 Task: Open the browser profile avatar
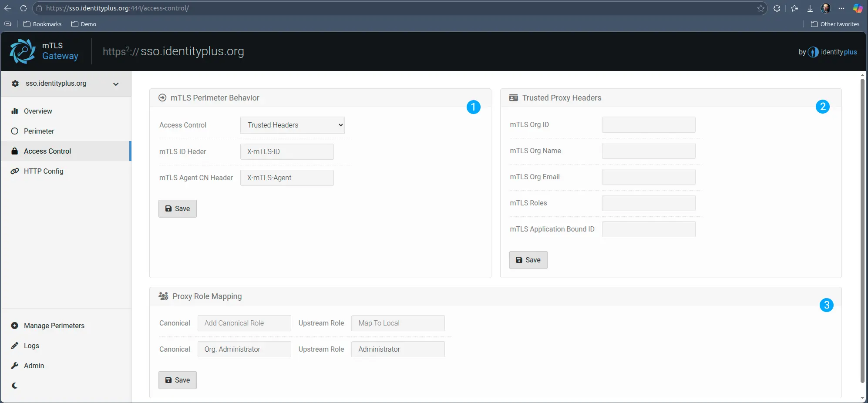(825, 8)
